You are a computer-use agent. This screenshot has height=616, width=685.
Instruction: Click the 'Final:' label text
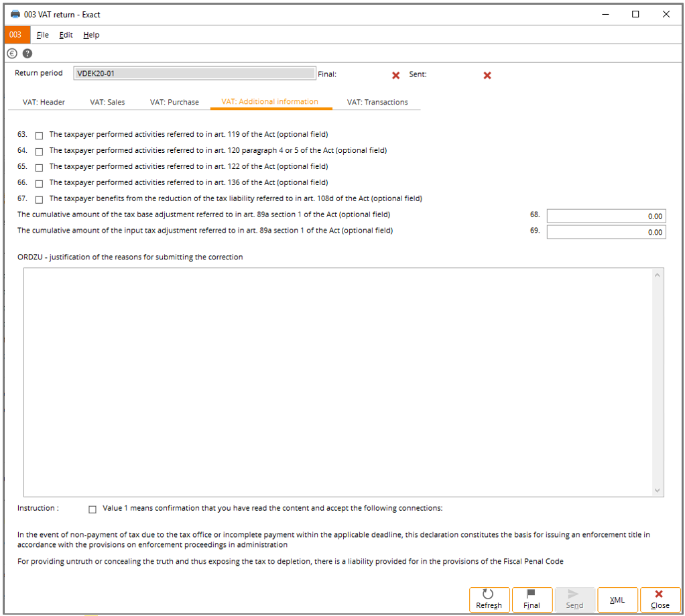click(327, 74)
